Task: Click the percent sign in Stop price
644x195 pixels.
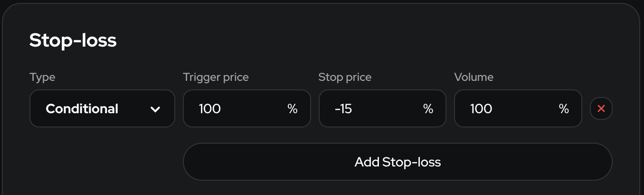Action: tap(428, 109)
